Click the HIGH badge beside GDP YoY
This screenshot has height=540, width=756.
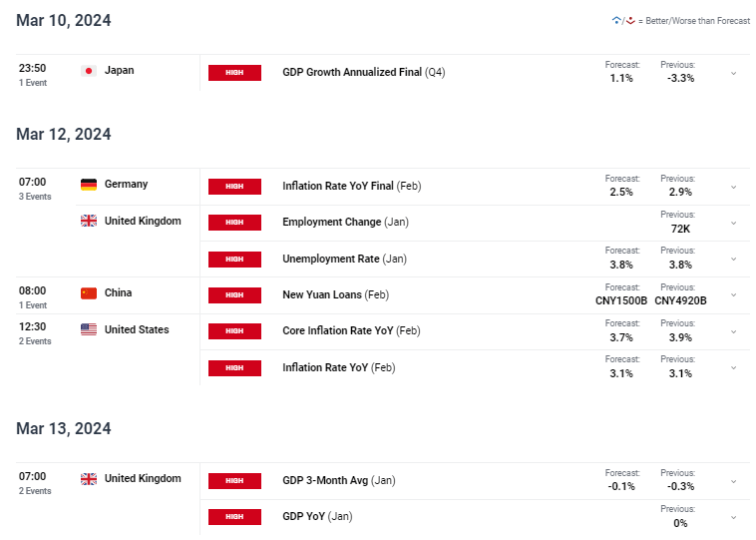coord(234,517)
